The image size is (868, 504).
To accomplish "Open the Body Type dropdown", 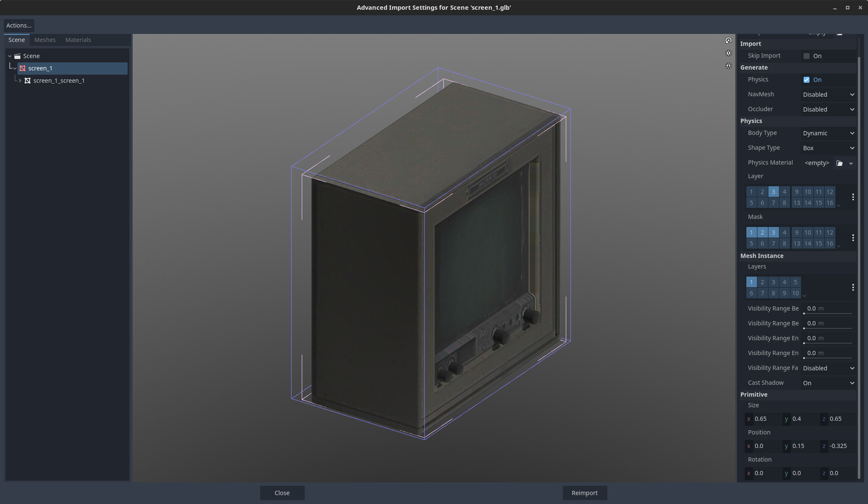I will pyautogui.click(x=828, y=133).
